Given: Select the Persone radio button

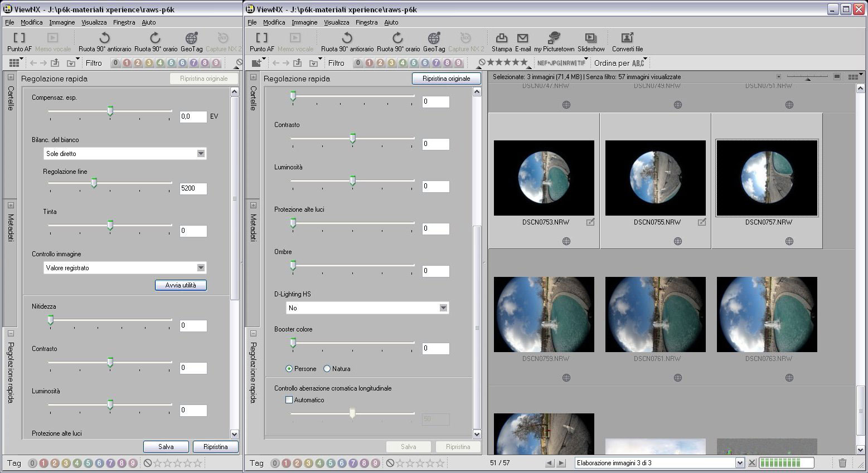Looking at the screenshot, I should (289, 369).
